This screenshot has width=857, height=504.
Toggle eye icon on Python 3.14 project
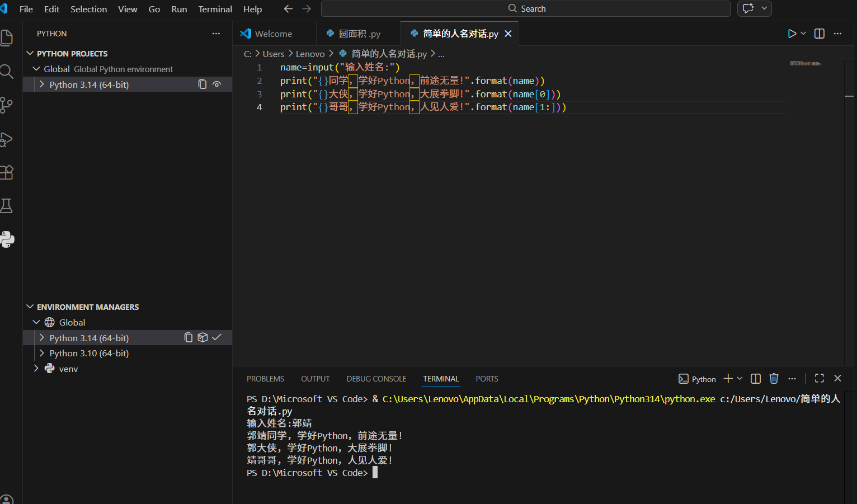(217, 84)
